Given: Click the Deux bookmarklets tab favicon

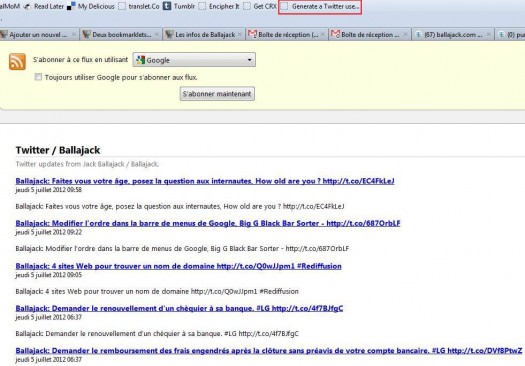Looking at the screenshot, I should pos(86,34).
